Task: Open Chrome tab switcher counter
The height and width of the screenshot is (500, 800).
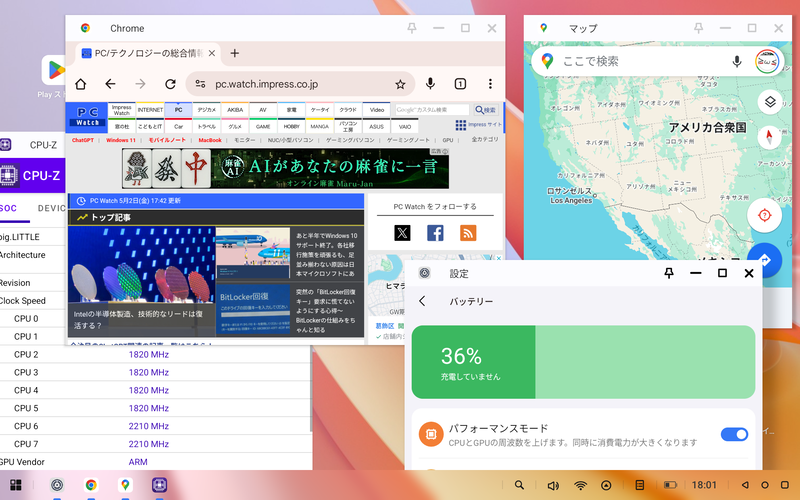Action: [460, 84]
